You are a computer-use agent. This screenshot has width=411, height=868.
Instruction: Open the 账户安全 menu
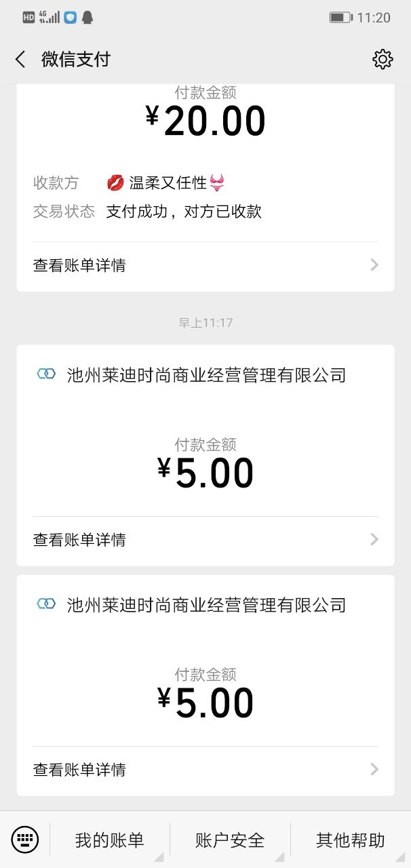[x=230, y=840]
